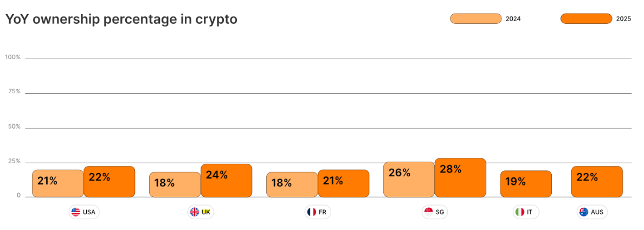Toggle the 2024 series legend label
The height and width of the screenshot is (230, 644).
coord(513,18)
